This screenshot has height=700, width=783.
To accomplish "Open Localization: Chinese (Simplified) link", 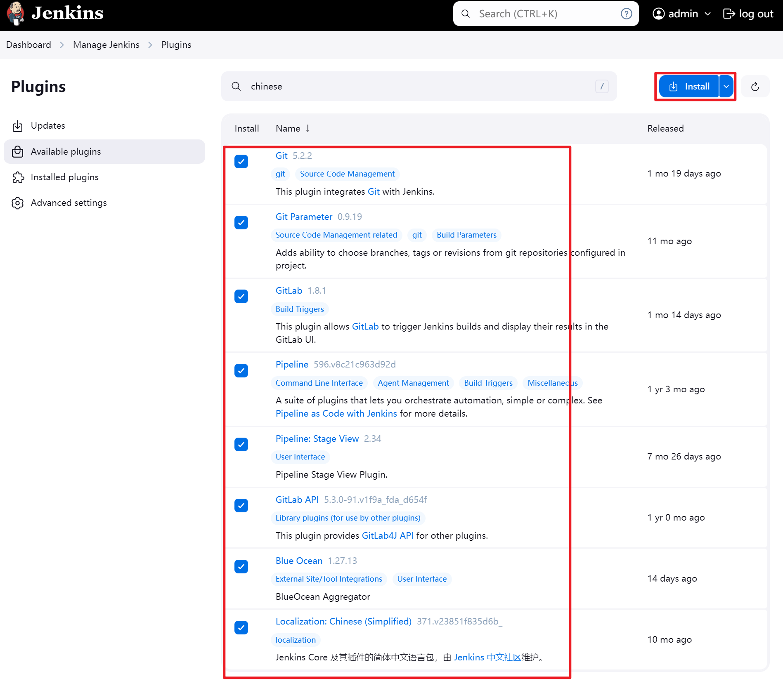I will (343, 621).
